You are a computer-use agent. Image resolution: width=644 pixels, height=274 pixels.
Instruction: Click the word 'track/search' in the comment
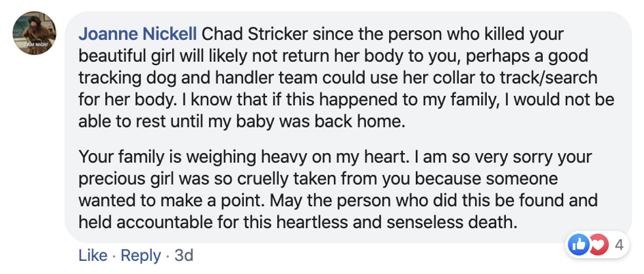click(x=551, y=78)
